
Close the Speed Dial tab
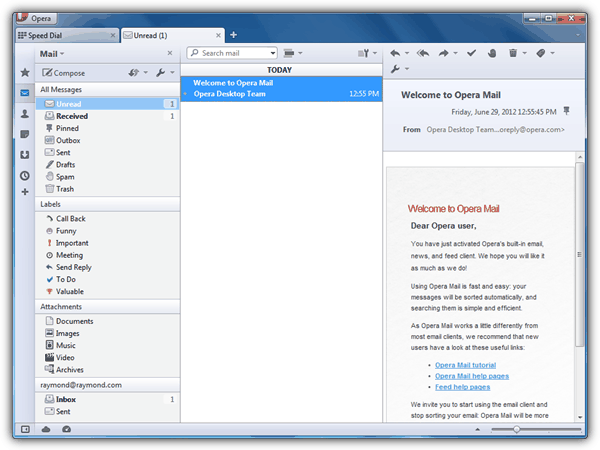[x=113, y=36]
